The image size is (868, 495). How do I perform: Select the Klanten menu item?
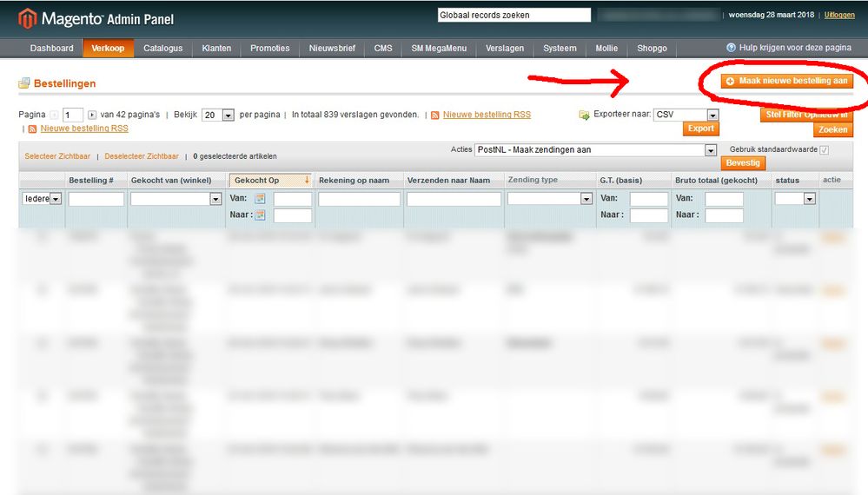pyautogui.click(x=216, y=49)
